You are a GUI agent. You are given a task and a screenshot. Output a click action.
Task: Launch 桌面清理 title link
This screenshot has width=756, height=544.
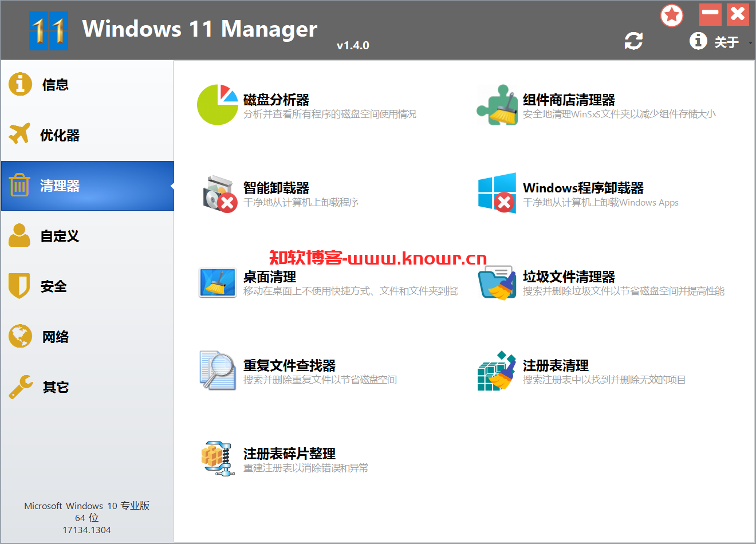pos(270,277)
